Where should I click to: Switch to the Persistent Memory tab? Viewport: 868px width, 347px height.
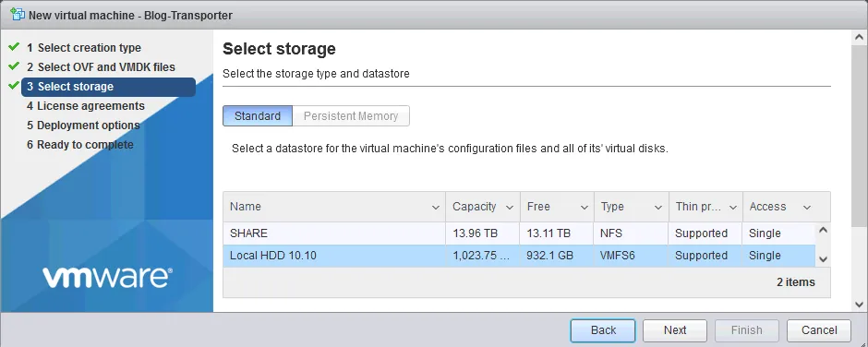coord(351,116)
